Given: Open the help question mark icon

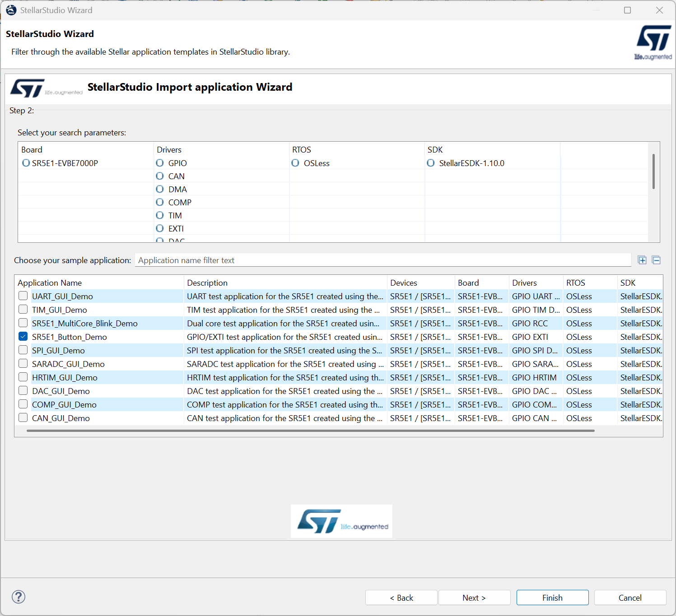Looking at the screenshot, I should click(19, 597).
